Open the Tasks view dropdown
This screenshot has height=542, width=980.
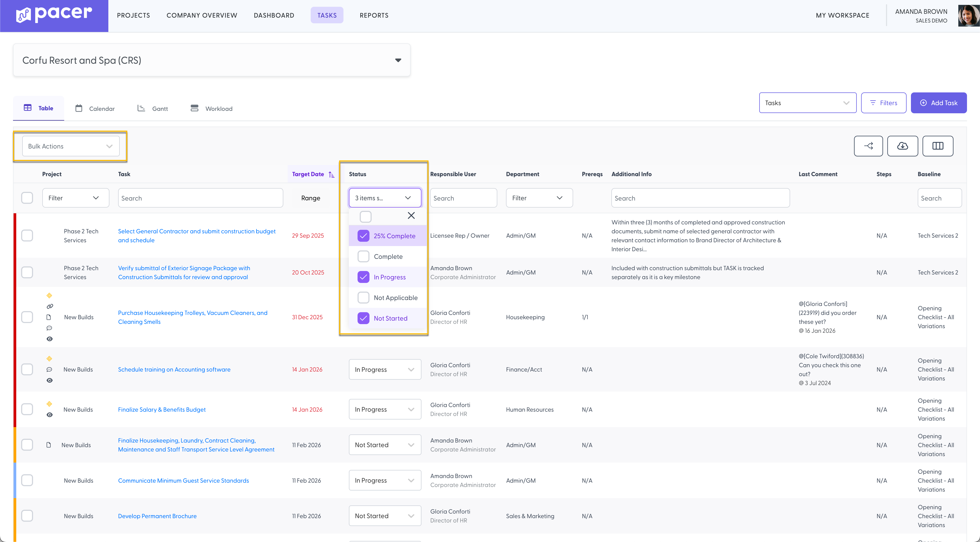pos(808,103)
